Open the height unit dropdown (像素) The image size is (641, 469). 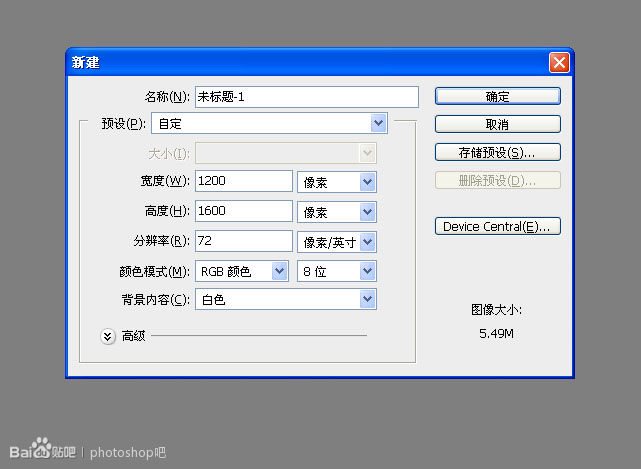click(336, 212)
